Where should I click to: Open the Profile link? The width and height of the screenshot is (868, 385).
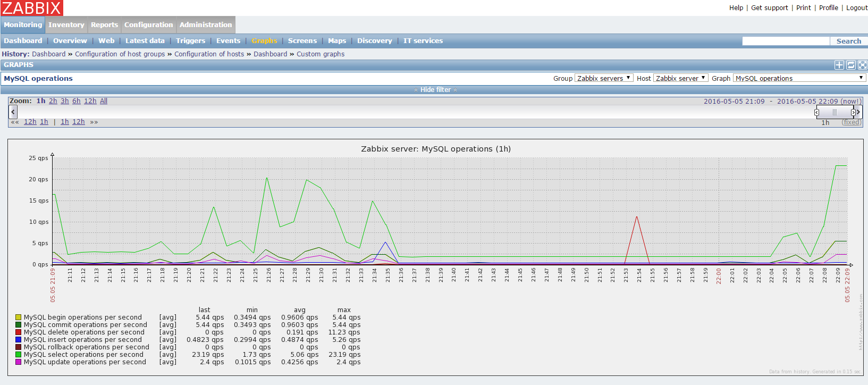pos(829,8)
